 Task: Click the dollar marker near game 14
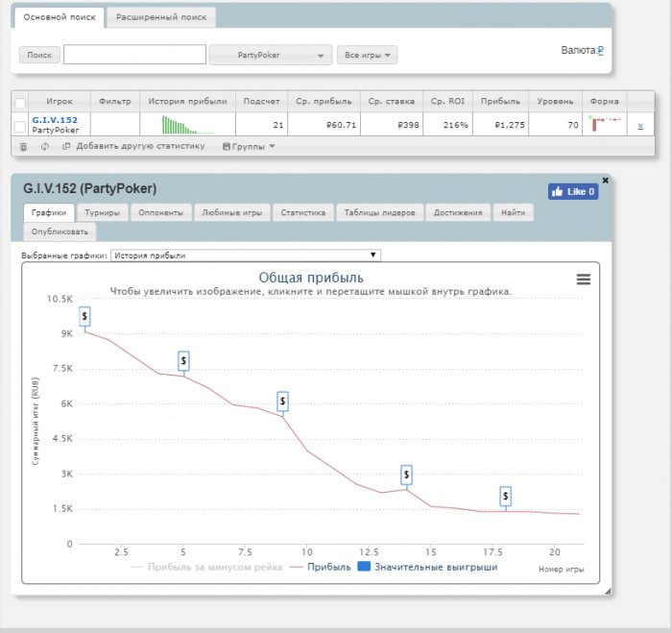(406, 475)
